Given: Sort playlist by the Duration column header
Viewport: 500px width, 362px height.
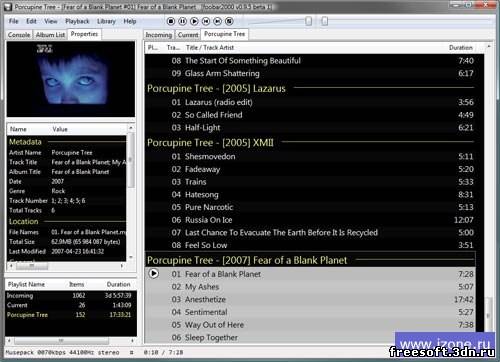Looking at the screenshot, I should [461, 48].
